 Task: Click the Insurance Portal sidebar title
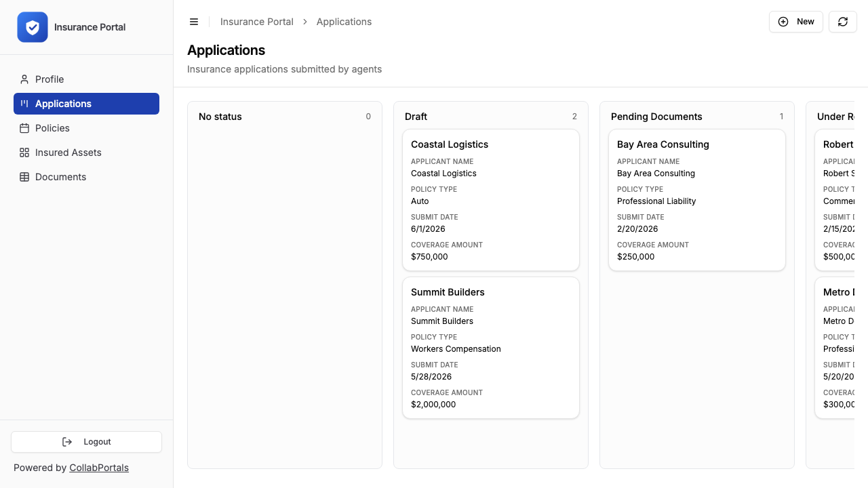[x=90, y=27]
